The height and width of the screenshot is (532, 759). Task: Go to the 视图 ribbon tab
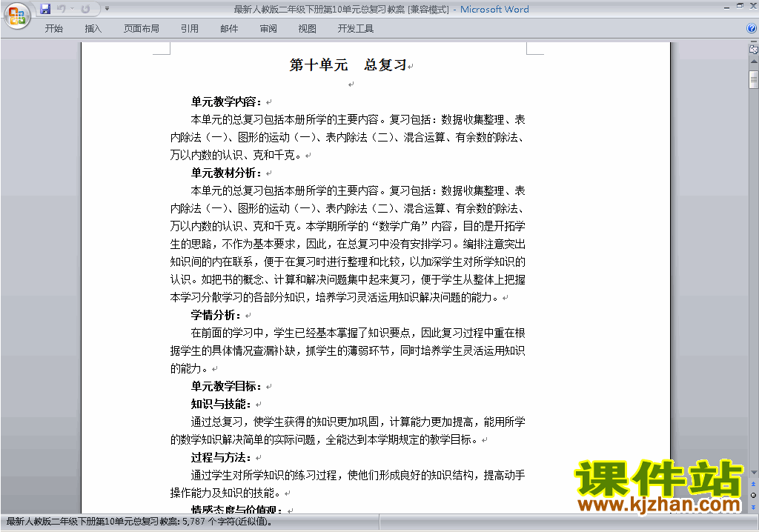point(307,29)
